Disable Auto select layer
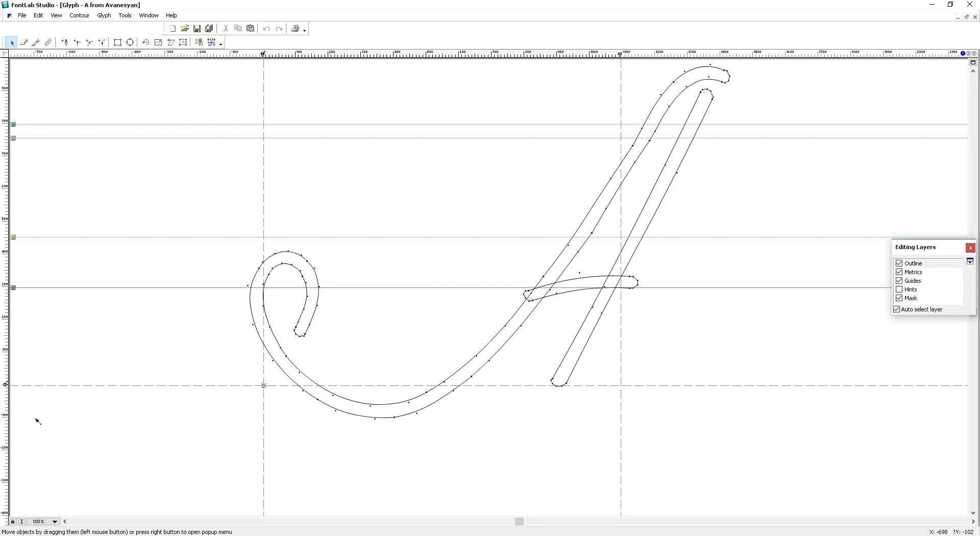The image size is (980, 536). pyautogui.click(x=896, y=309)
